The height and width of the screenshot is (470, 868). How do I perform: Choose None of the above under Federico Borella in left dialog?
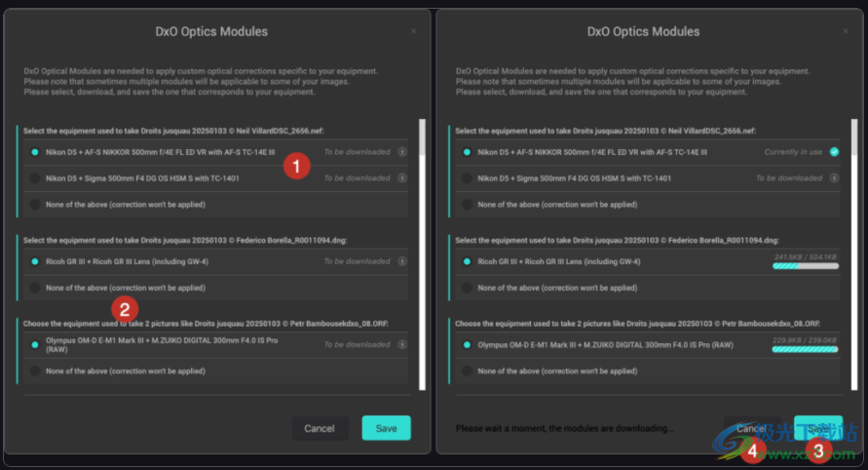(35, 288)
